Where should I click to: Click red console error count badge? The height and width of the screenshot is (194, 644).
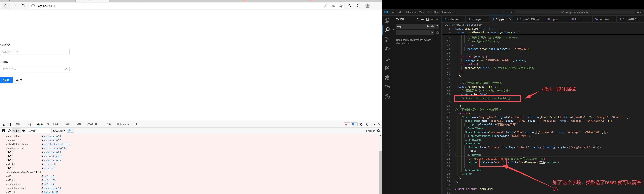tap(347, 124)
